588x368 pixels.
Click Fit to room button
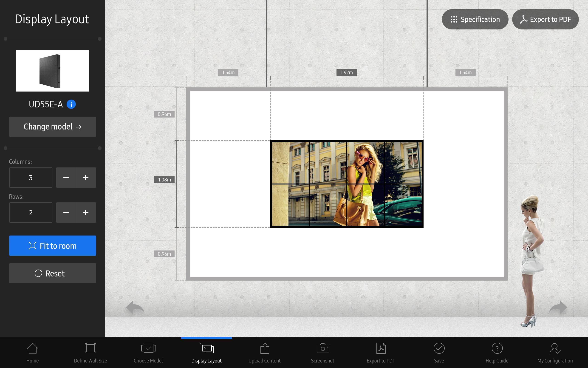click(52, 246)
